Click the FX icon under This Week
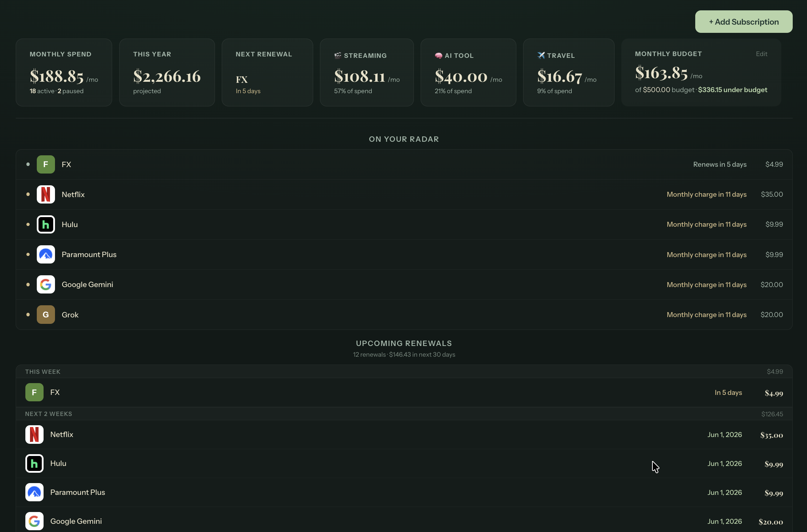 pyautogui.click(x=34, y=392)
